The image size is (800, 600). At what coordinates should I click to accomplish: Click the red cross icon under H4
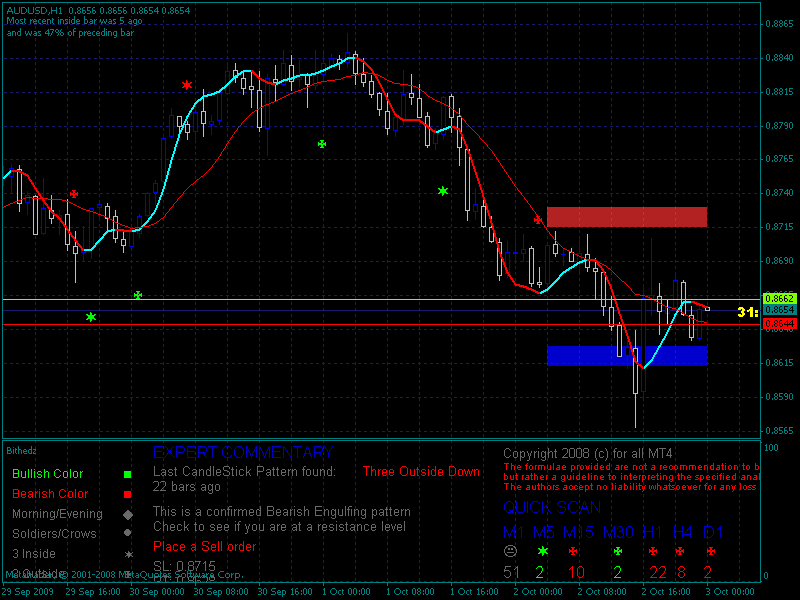click(680, 551)
